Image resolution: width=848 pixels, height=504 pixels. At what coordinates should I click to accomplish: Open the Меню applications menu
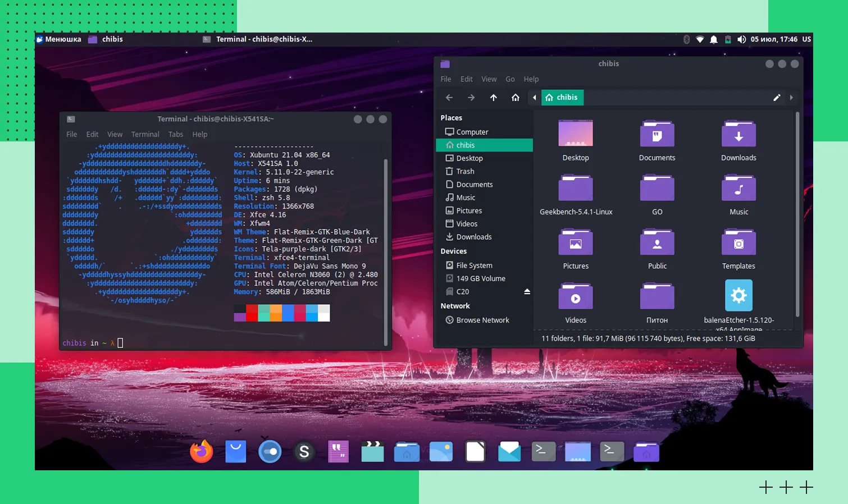(58, 39)
